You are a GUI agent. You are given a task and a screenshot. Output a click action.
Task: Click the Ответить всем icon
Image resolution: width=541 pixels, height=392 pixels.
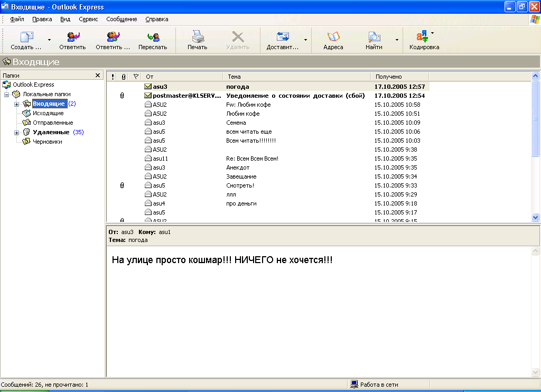pyautogui.click(x=113, y=37)
